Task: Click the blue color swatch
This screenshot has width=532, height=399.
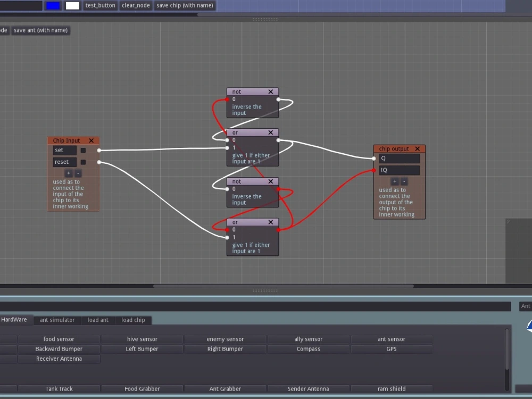Action: (53, 5)
